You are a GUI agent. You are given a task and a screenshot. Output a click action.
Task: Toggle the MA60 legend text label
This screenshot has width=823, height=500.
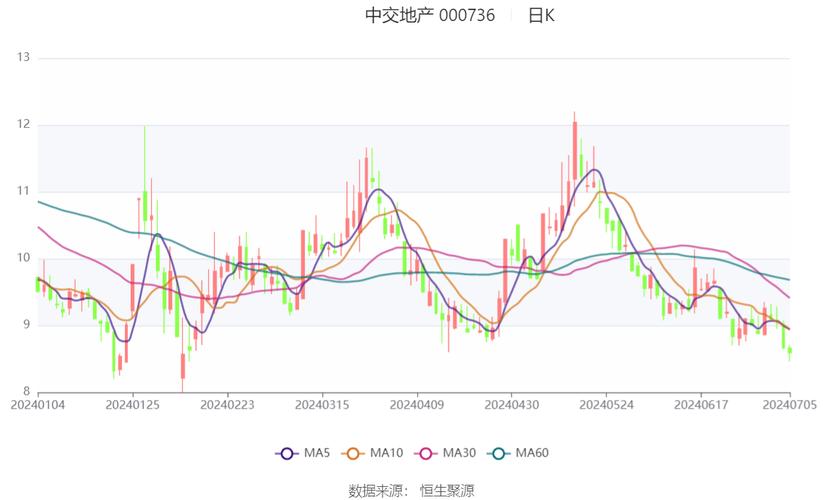click(x=532, y=453)
